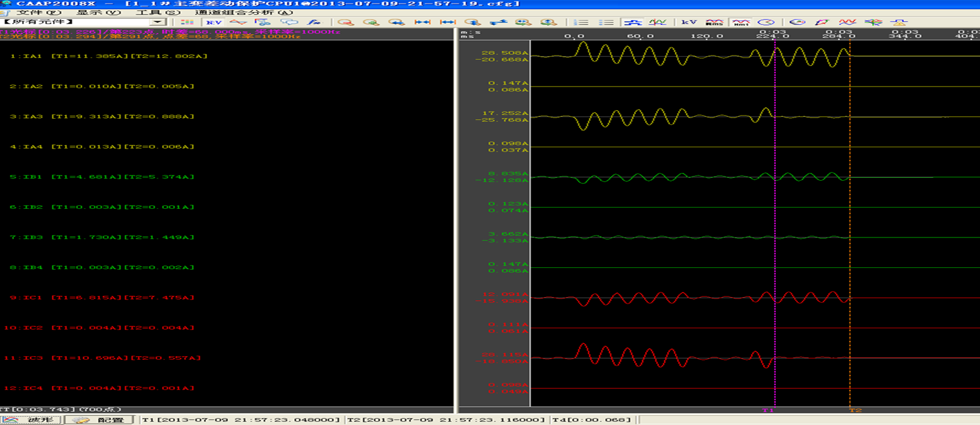This screenshot has width=980, height=425.
Task: Click the T1 timestamp in the status bar
Action: click(x=241, y=420)
